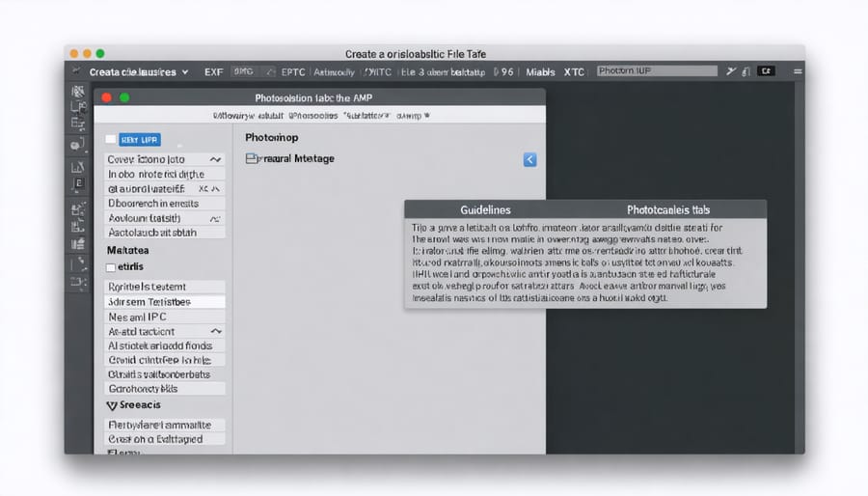Select the 'Nes aml IPC' list item
The image size is (868, 496).
(x=164, y=317)
